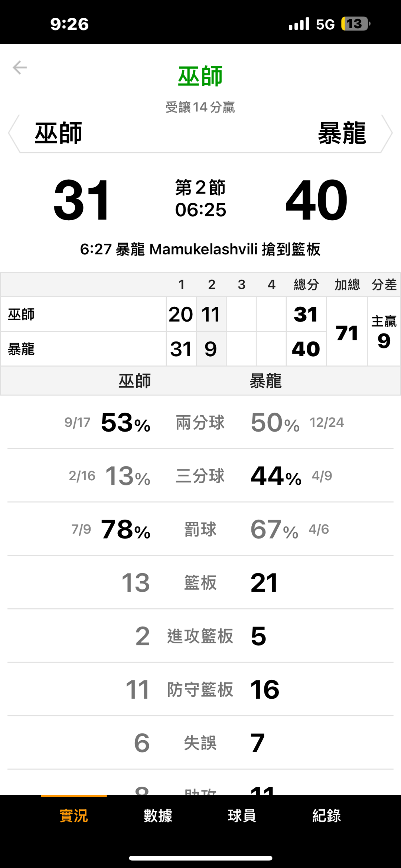The image size is (401, 868).
Task: Tap the 暴龍 first-quarter score cell
Action: point(181,349)
